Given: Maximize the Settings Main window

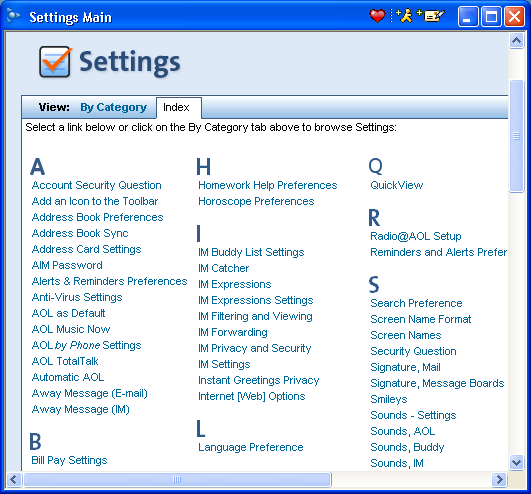Looking at the screenshot, I should [491, 16].
